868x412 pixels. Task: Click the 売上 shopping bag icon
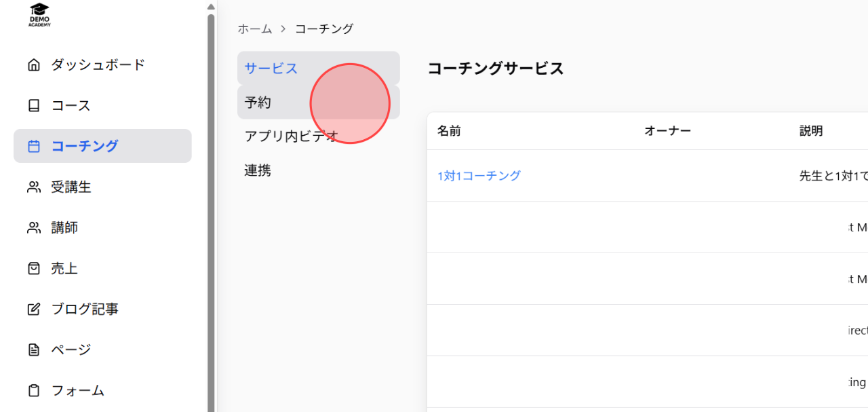[x=33, y=269]
